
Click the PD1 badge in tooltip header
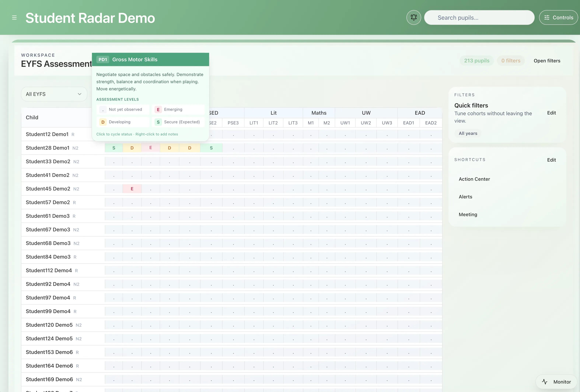click(x=103, y=60)
